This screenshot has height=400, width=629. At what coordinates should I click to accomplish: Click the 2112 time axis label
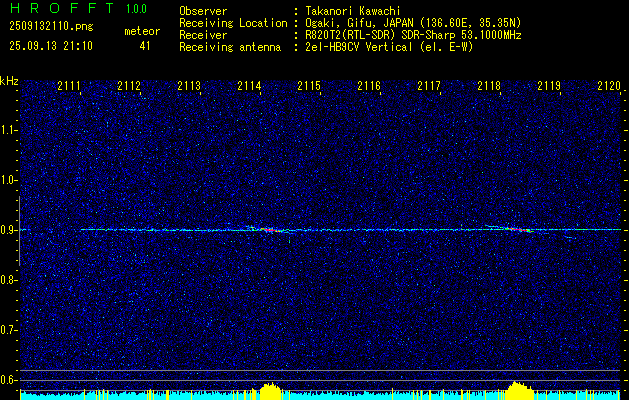(x=129, y=86)
